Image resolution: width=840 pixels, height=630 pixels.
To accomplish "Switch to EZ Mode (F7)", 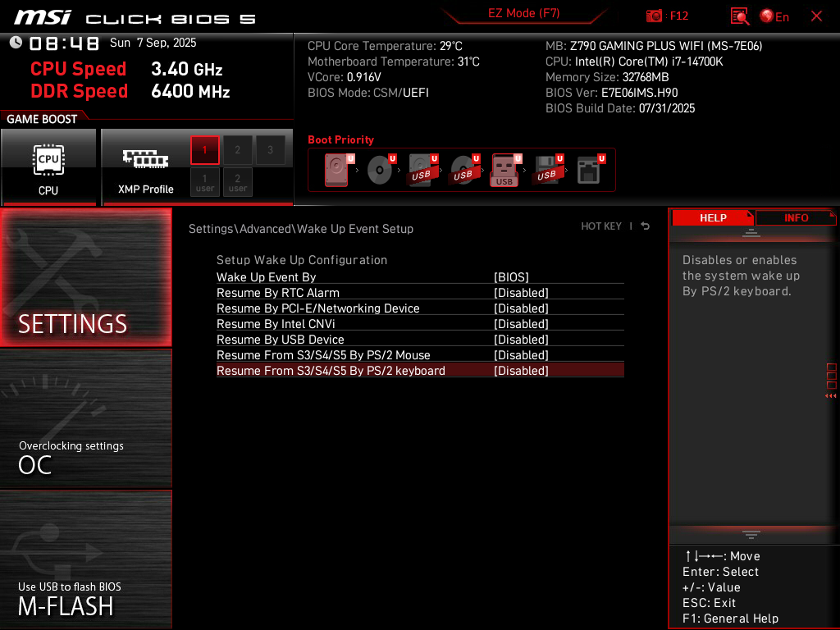I will (523, 13).
